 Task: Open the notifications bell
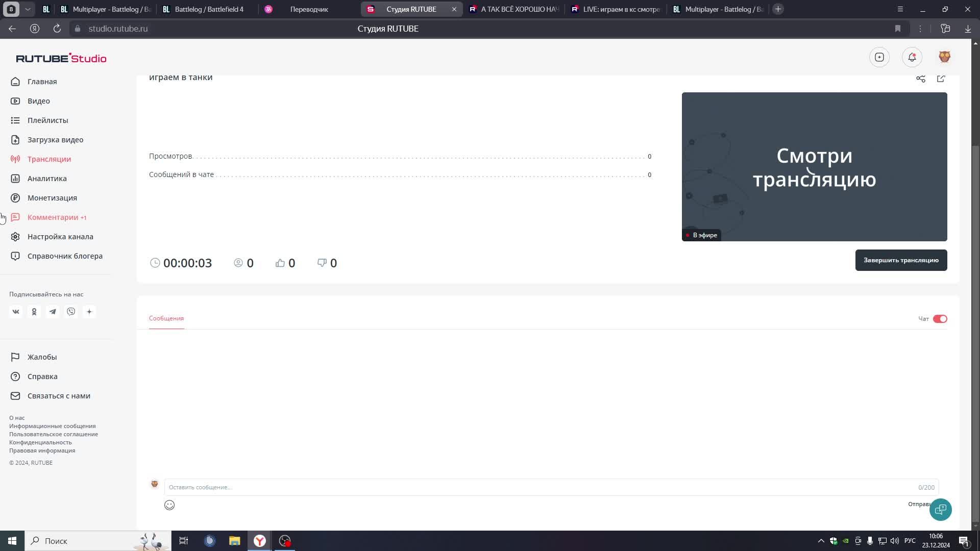912,57
